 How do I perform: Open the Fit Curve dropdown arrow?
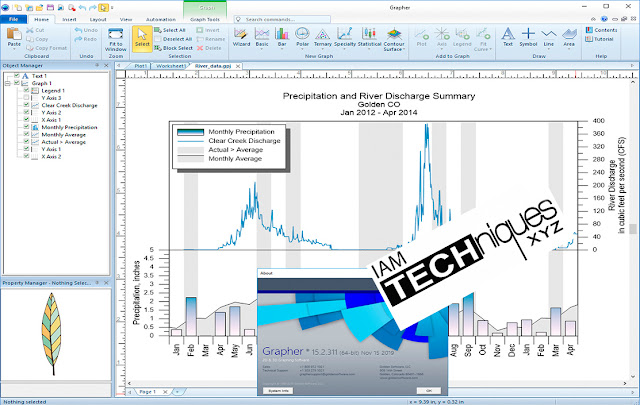490,49
